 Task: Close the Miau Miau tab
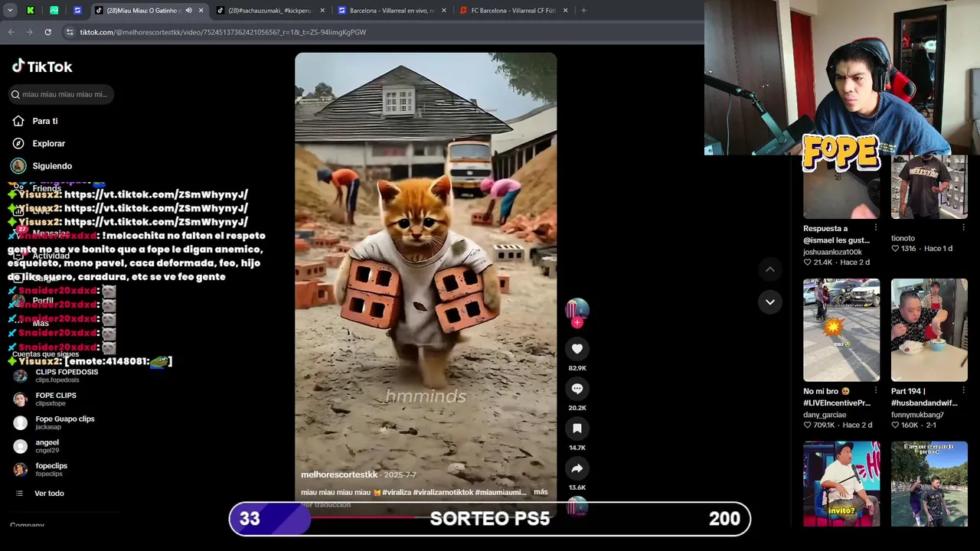tap(201, 11)
